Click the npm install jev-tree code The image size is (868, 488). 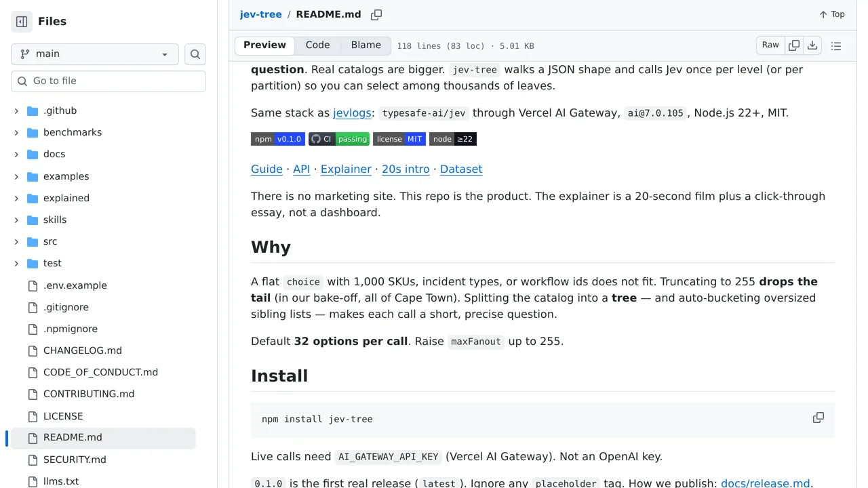click(x=317, y=420)
